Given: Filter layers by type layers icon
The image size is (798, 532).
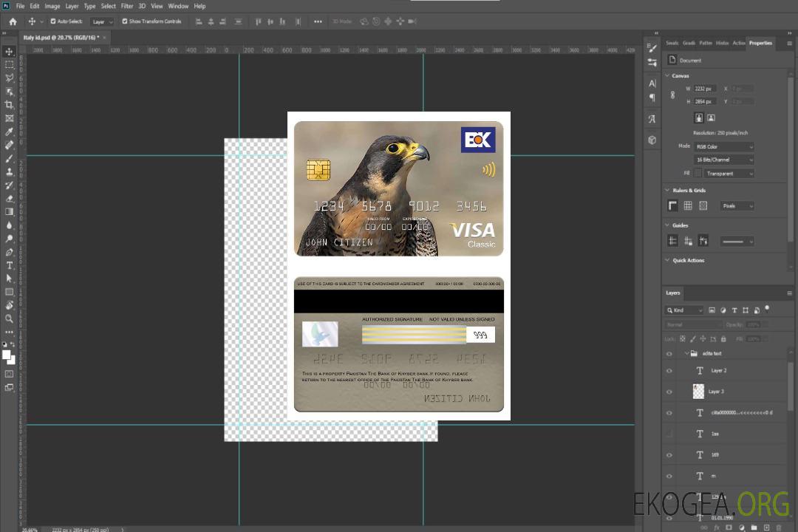Looking at the screenshot, I should (x=734, y=310).
